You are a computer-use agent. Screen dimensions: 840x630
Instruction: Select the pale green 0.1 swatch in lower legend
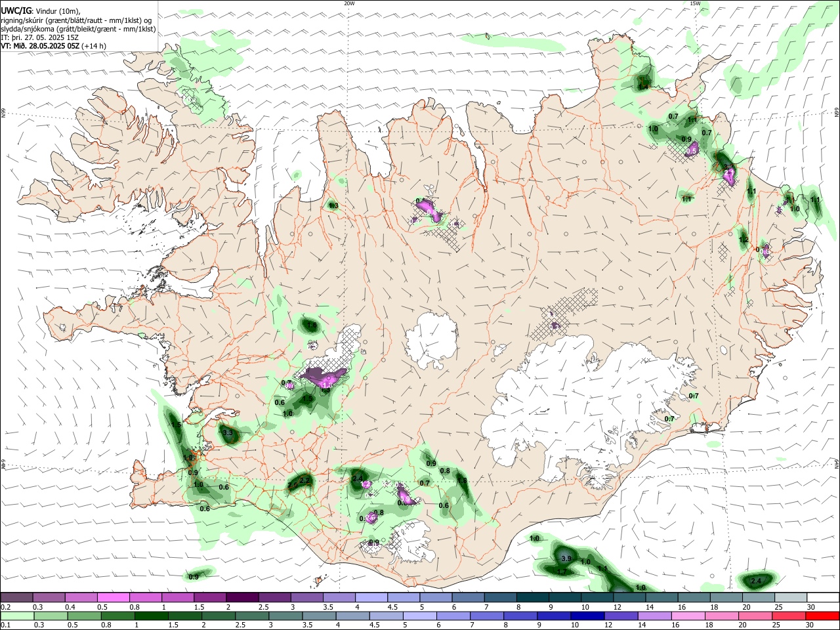pos(16,616)
